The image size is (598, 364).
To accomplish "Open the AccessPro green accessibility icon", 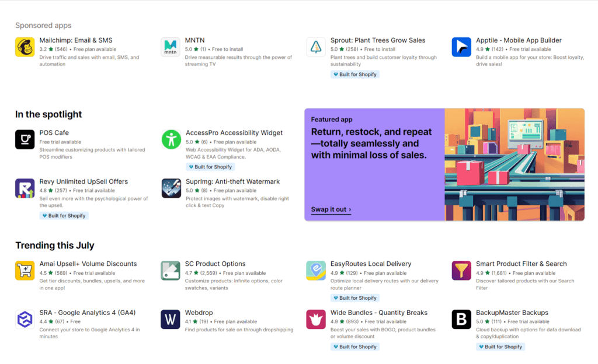I will tap(171, 139).
